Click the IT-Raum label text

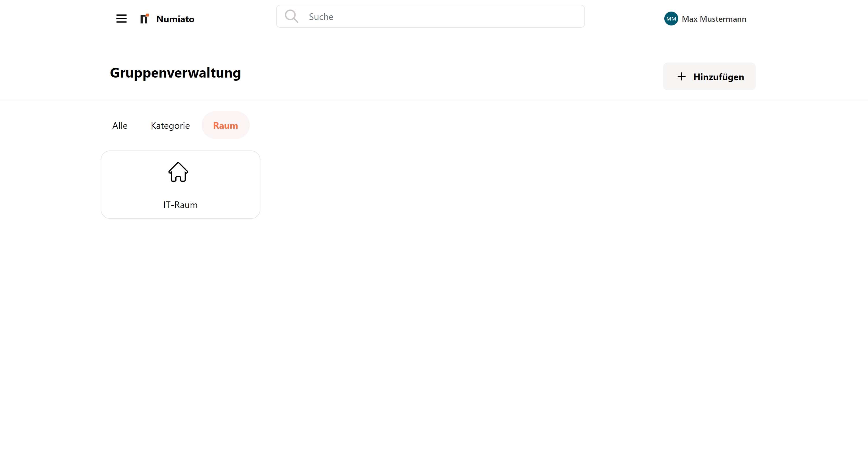(x=180, y=205)
